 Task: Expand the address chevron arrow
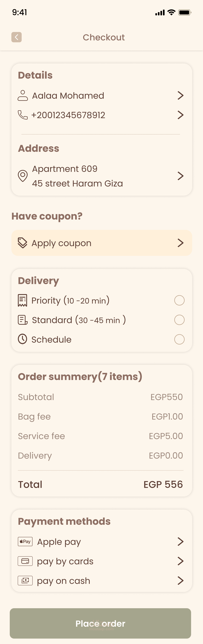click(180, 176)
